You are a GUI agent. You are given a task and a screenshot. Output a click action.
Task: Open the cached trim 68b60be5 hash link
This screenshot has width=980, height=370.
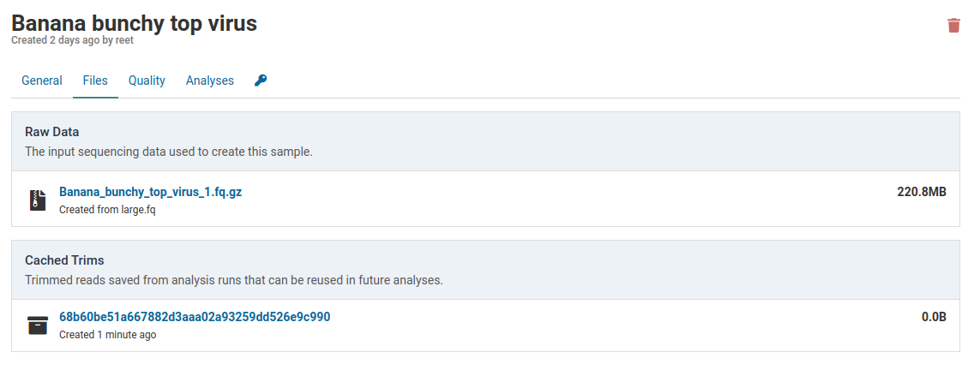pyautogui.click(x=195, y=317)
